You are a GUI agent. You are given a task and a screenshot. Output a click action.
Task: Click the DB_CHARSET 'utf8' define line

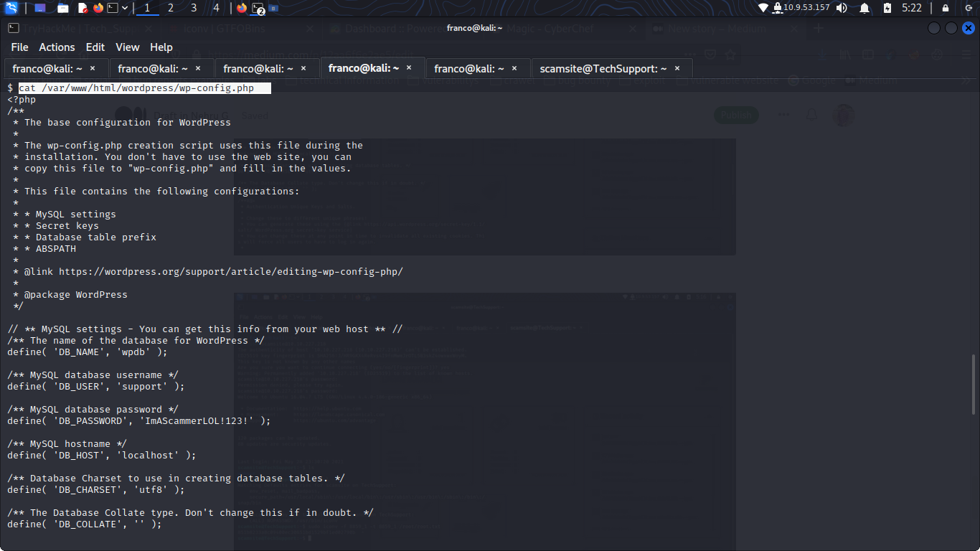[x=96, y=489]
